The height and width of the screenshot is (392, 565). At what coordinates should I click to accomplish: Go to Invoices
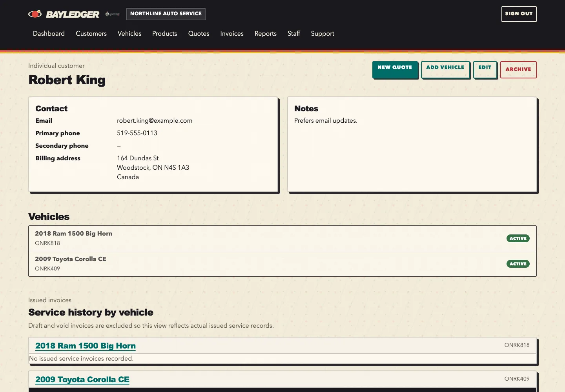[x=232, y=34]
